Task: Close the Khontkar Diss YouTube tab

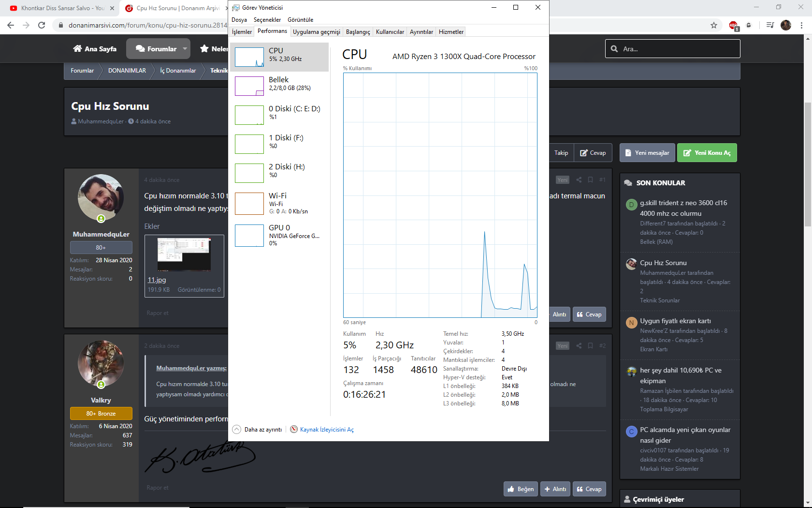Action: pyautogui.click(x=112, y=8)
